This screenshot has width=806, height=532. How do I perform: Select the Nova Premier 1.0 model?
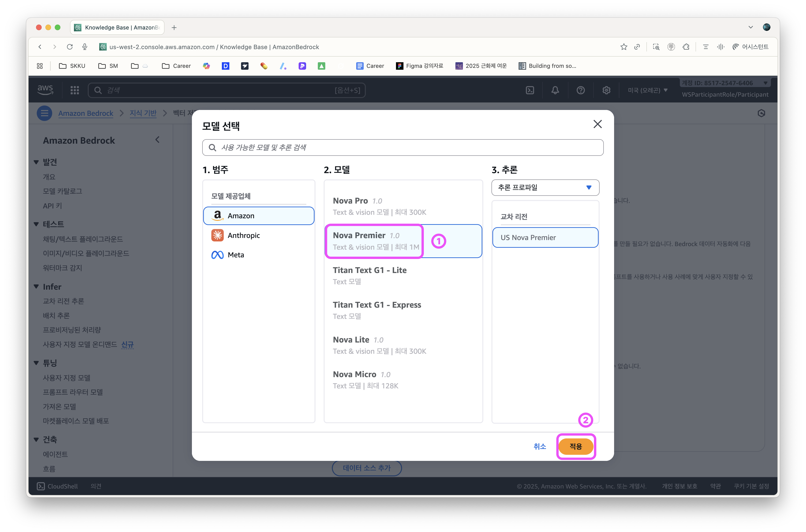click(403, 241)
